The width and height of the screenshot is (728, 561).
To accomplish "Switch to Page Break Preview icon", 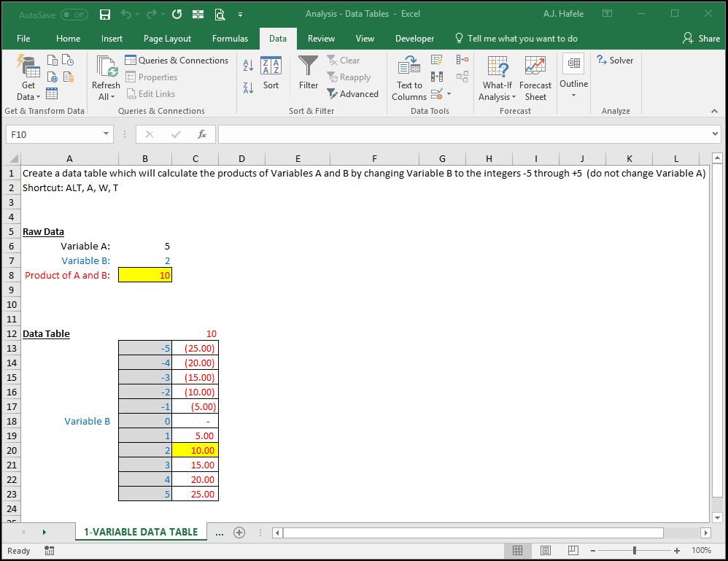I will tap(573, 550).
